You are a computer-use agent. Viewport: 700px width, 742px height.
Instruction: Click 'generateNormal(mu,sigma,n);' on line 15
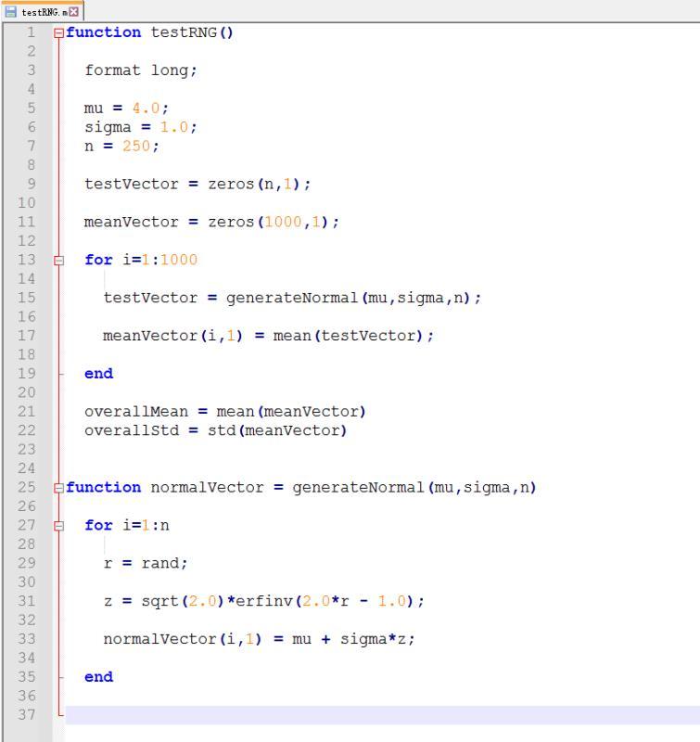(354, 298)
